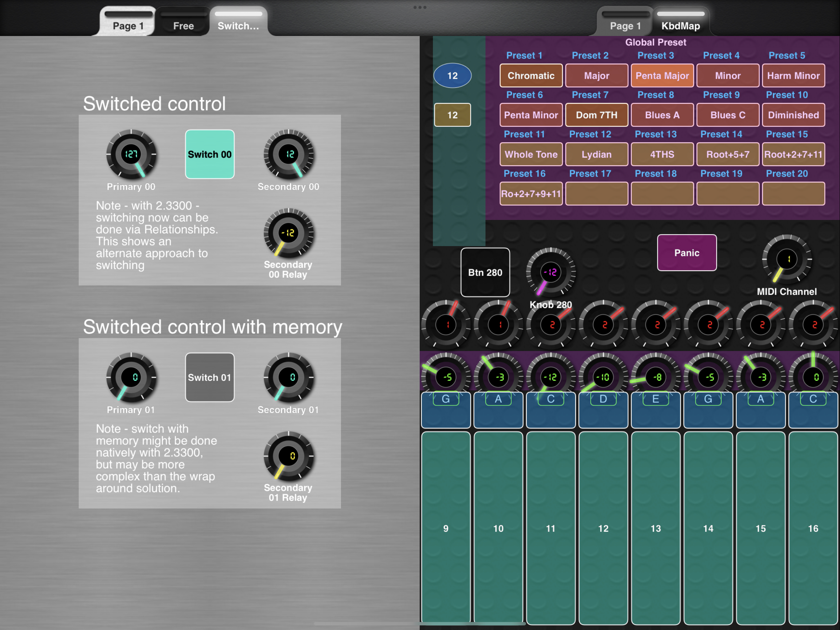Open the right-side Page 1 tab
This screenshot has height=630, width=840.
click(x=625, y=21)
